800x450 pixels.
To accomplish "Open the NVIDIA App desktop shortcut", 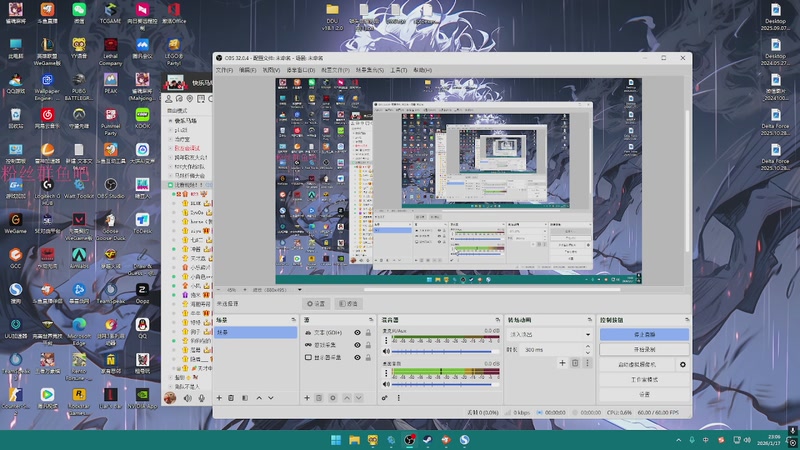I will pyautogui.click(x=142, y=398).
